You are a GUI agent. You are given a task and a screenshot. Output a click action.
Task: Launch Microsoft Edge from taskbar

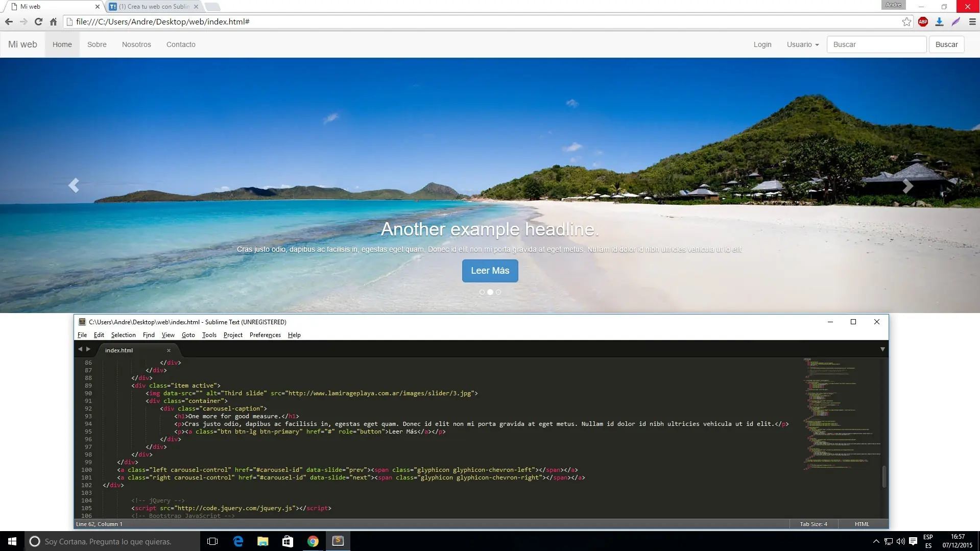tap(238, 541)
